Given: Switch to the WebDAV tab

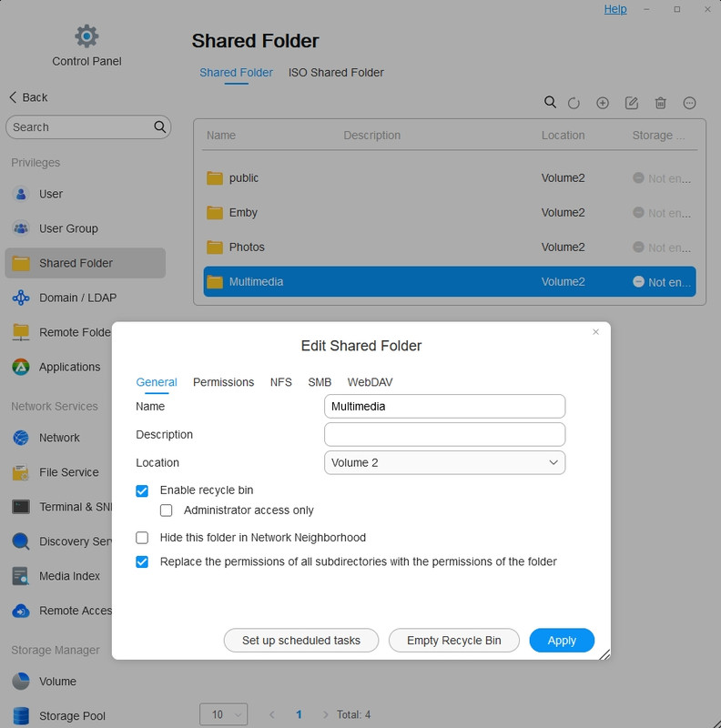Looking at the screenshot, I should click(x=370, y=382).
